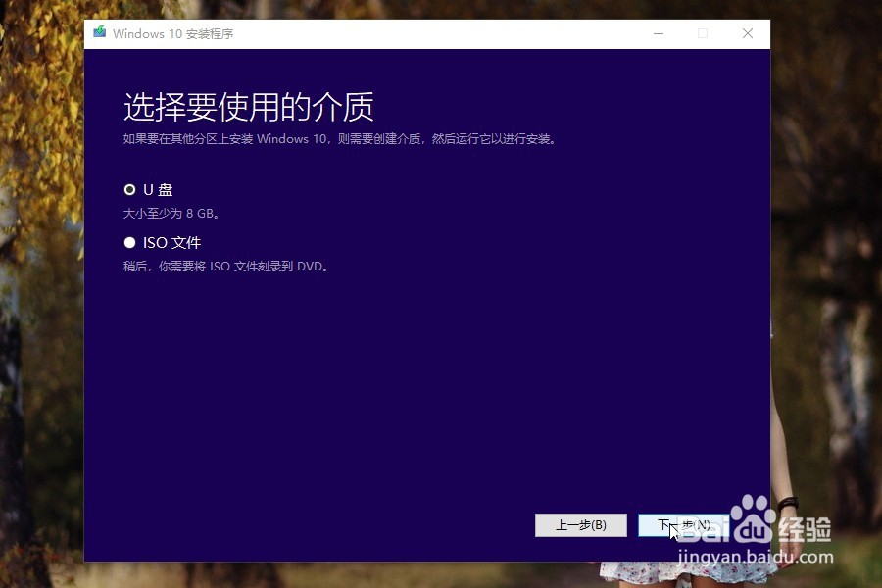Click the subtitle about installing Windows 10 on another partition
This screenshot has height=588, width=882.
coord(340,139)
